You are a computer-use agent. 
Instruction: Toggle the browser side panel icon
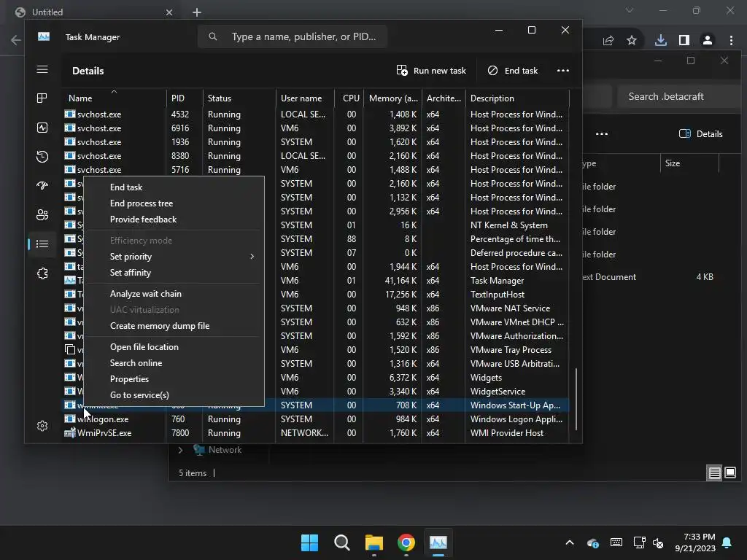[684, 41]
